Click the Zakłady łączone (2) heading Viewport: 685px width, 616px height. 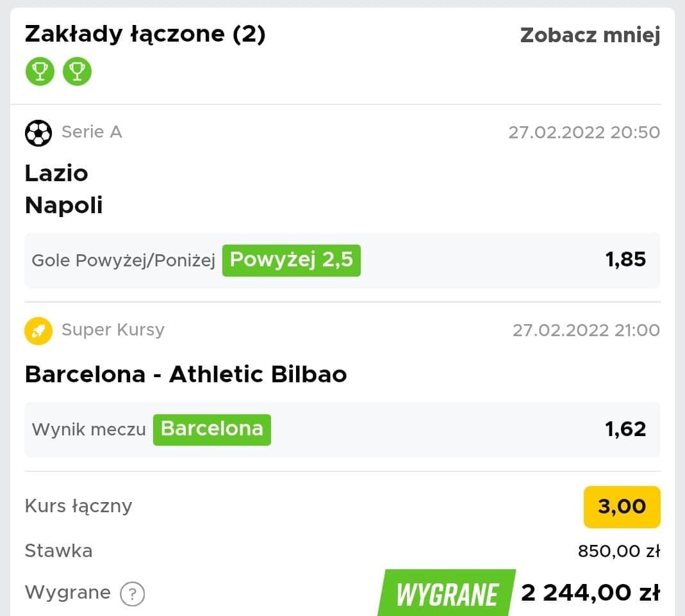pyautogui.click(x=145, y=34)
